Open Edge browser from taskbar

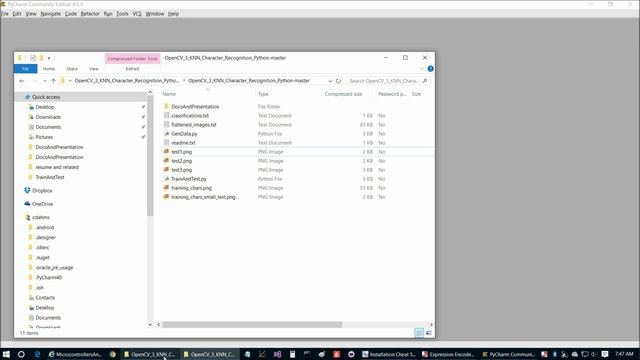(x=37, y=354)
